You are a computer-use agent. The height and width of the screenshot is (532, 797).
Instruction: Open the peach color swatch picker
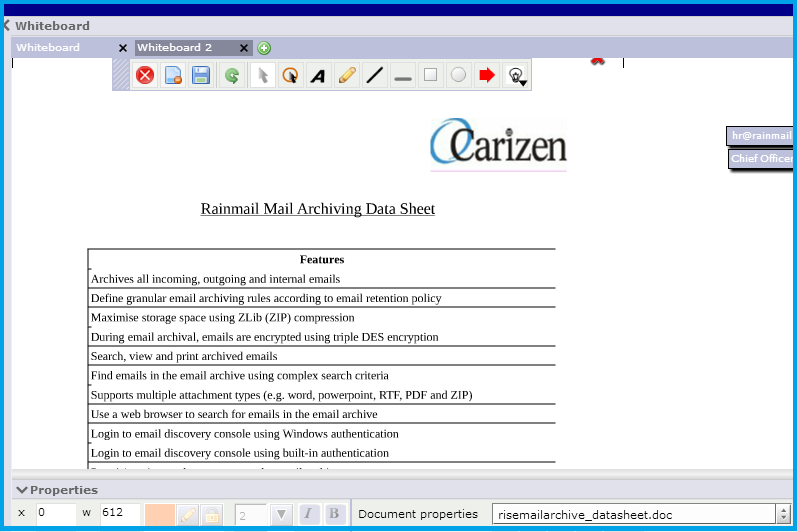(160, 514)
